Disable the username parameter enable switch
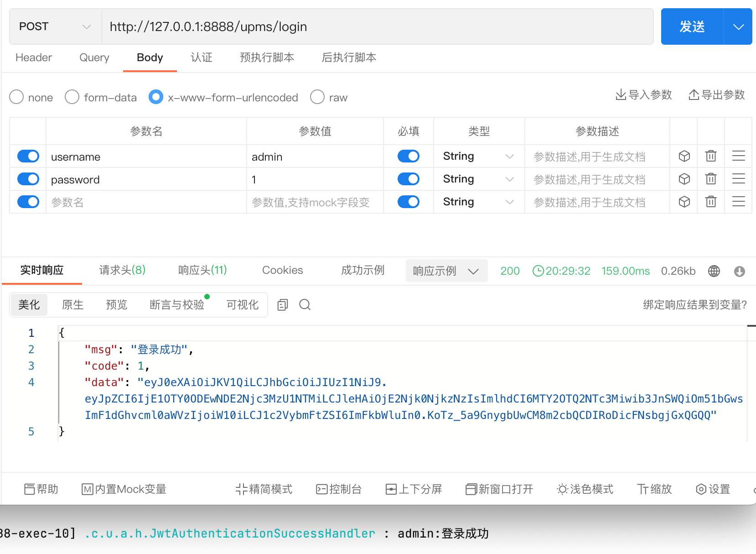This screenshot has height=554, width=756. [x=28, y=156]
